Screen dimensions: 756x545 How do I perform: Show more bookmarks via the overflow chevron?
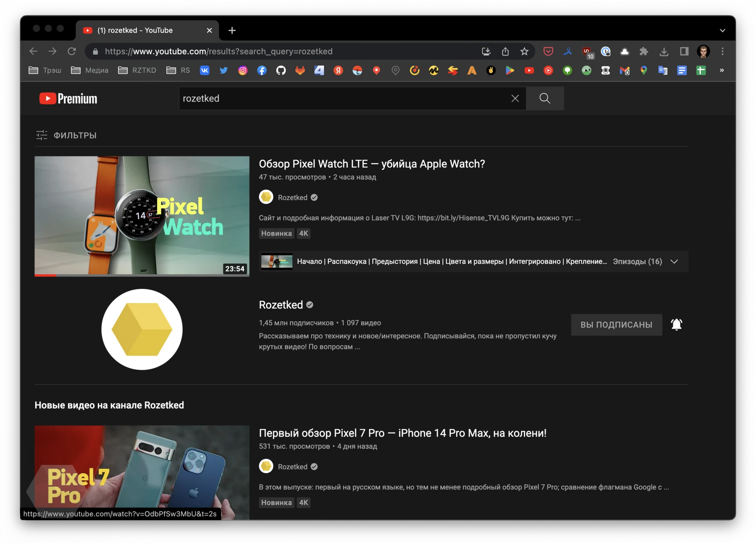coord(722,70)
